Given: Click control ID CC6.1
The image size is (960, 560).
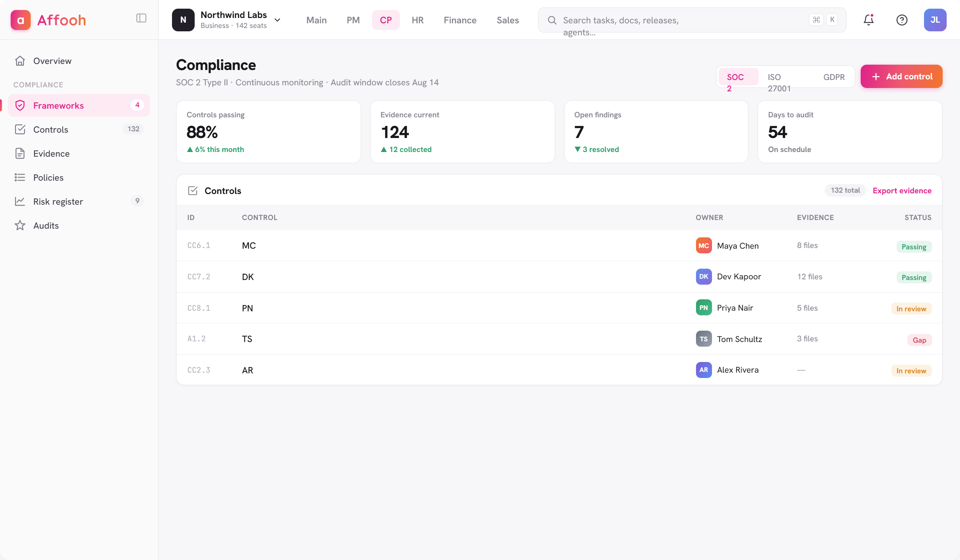Looking at the screenshot, I should [x=198, y=245].
